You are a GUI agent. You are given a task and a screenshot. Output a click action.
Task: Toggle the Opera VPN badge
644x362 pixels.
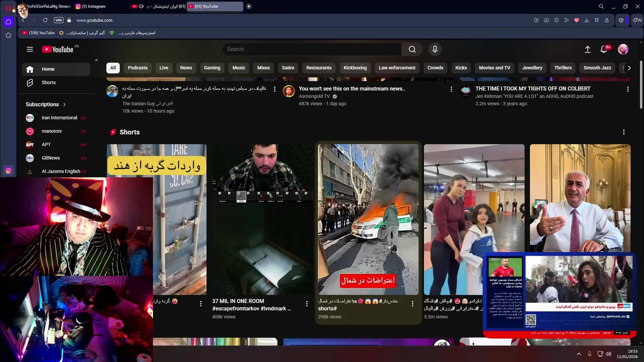pos(58,20)
